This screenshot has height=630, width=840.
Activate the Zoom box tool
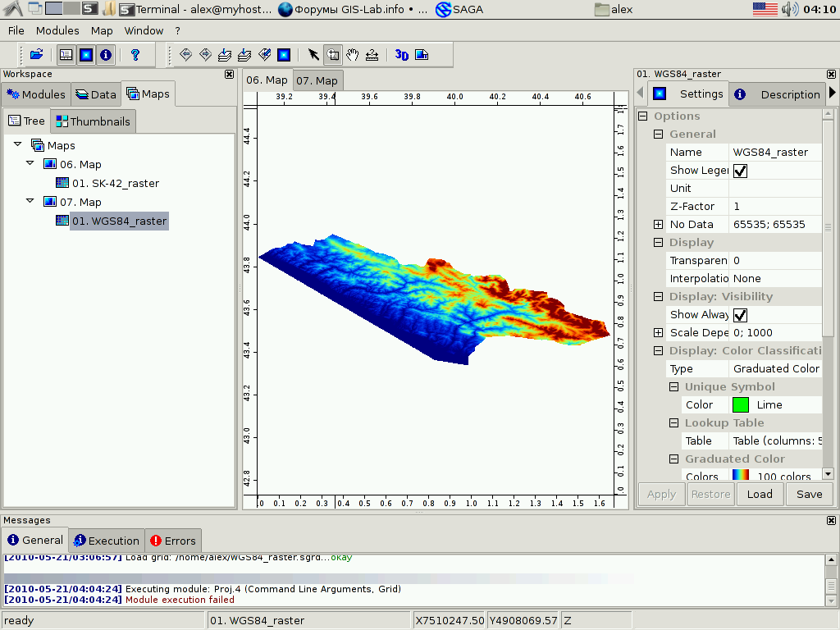click(333, 55)
